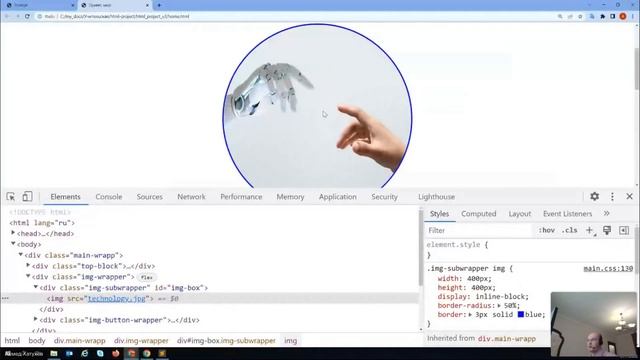The width and height of the screenshot is (640, 360).
Task: Open the Layout pane tab
Action: (520, 213)
